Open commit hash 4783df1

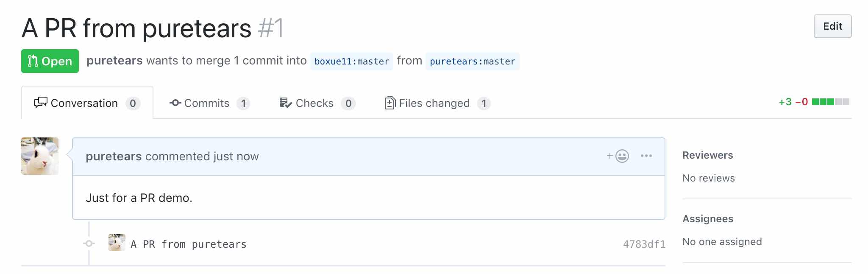644,244
